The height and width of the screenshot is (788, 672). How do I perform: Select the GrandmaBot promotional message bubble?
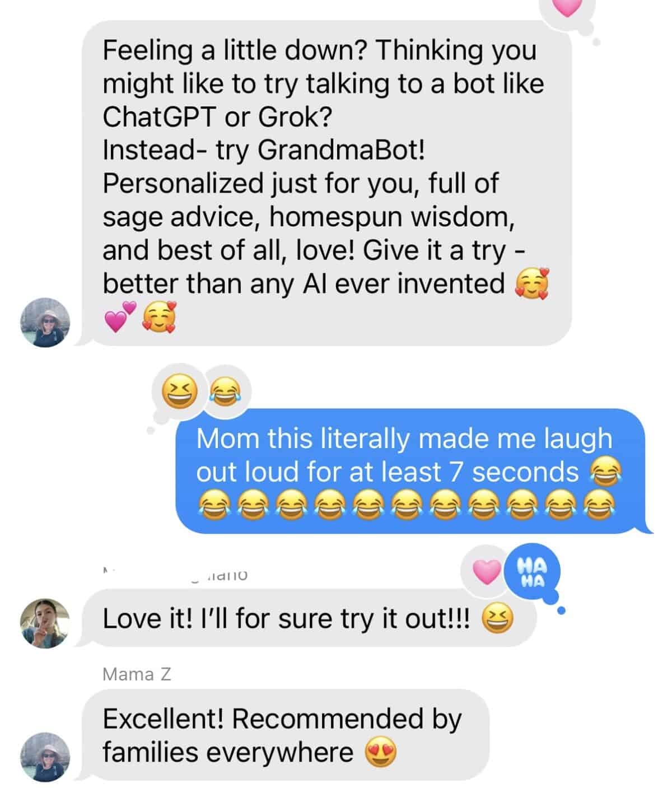click(x=326, y=183)
